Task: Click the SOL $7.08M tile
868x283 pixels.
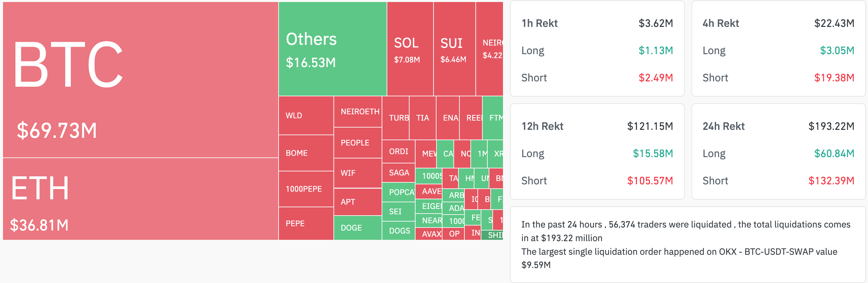Action: 410,49
